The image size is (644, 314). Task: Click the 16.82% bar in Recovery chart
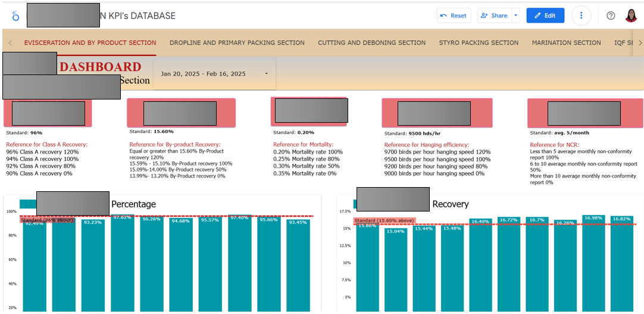(622, 264)
